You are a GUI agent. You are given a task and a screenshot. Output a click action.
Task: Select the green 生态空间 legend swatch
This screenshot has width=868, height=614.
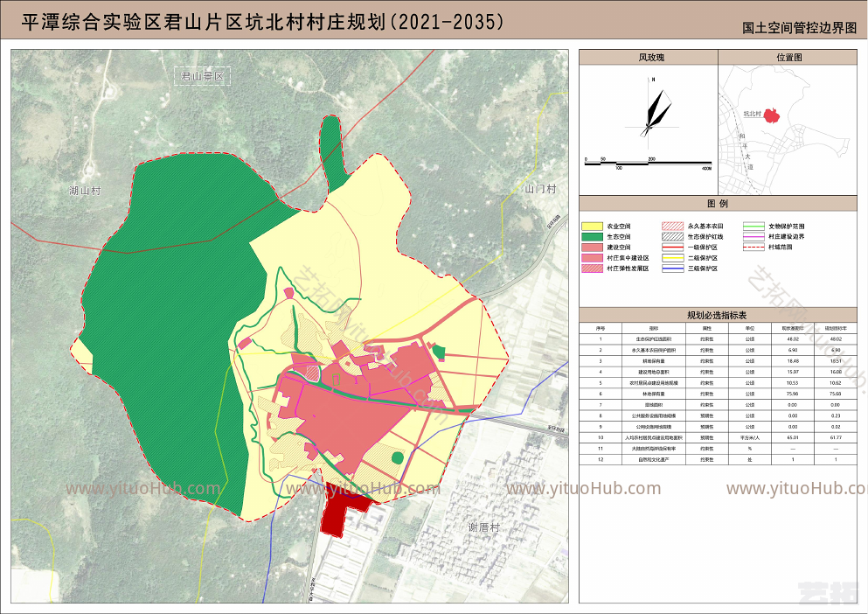pos(592,237)
